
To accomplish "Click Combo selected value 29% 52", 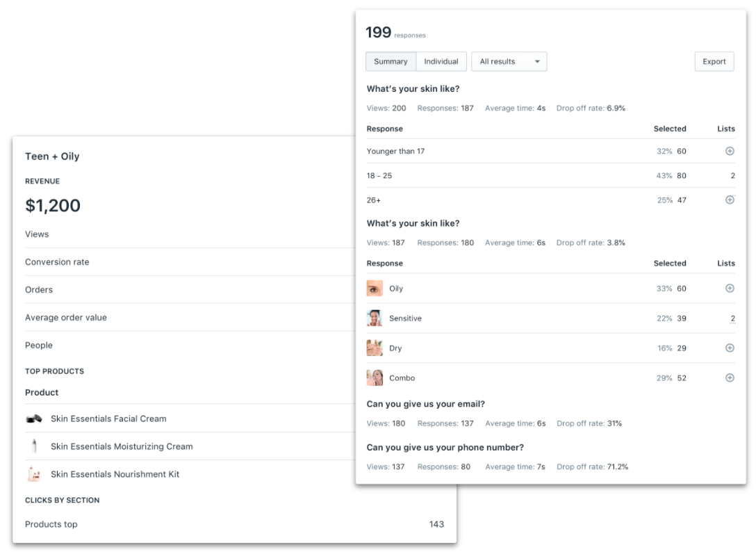I will (671, 378).
